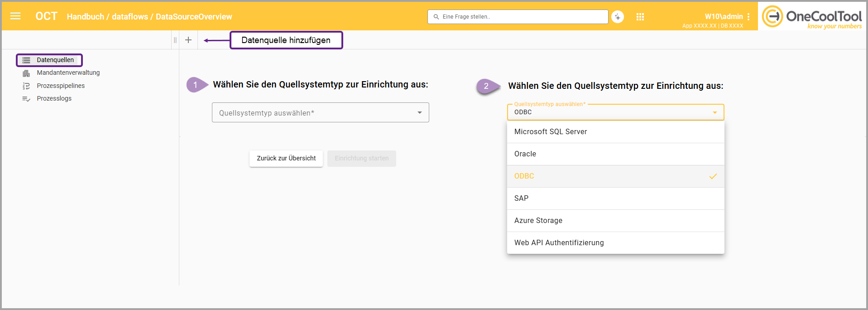Click the Prozesslogs checklist icon
Screen dimensions: 868x310
coord(26,99)
